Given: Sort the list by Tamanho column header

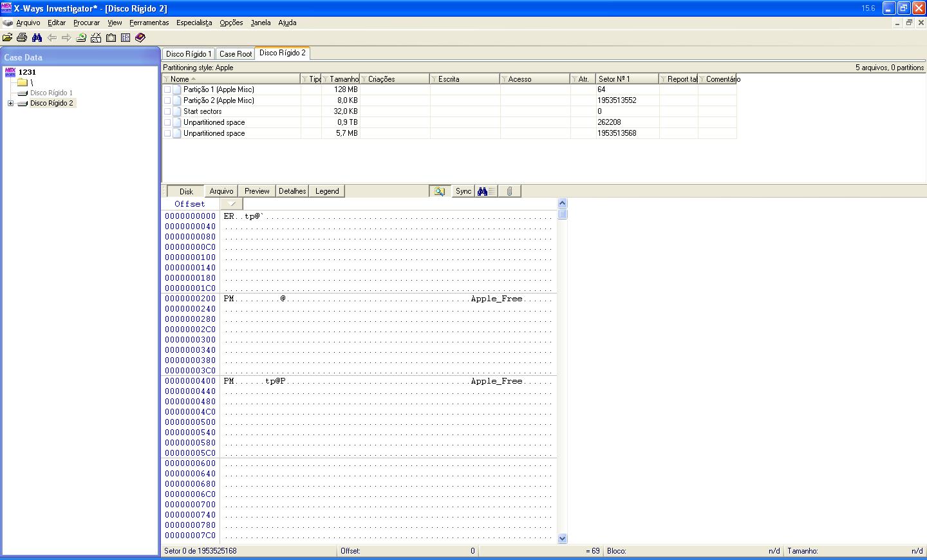Looking at the screenshot, I should coord(341,79).
